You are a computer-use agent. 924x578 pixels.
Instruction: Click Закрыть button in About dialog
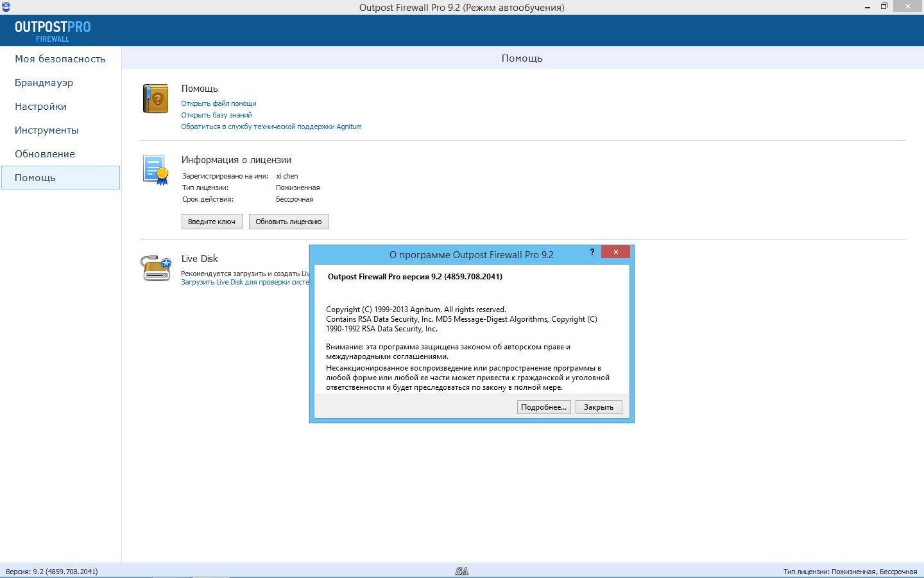pyautogui.click(x=599, y=407)
